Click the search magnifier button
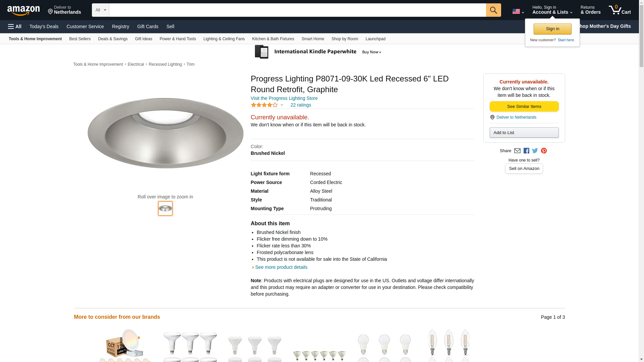Image resolution: width=644 pixels, height=362 pixels. [493, 10]
